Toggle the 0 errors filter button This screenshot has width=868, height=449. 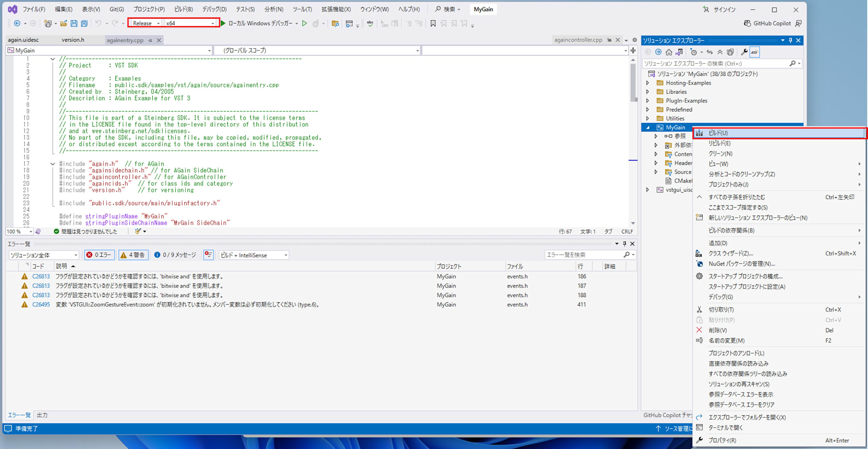[x=99, y=255]
